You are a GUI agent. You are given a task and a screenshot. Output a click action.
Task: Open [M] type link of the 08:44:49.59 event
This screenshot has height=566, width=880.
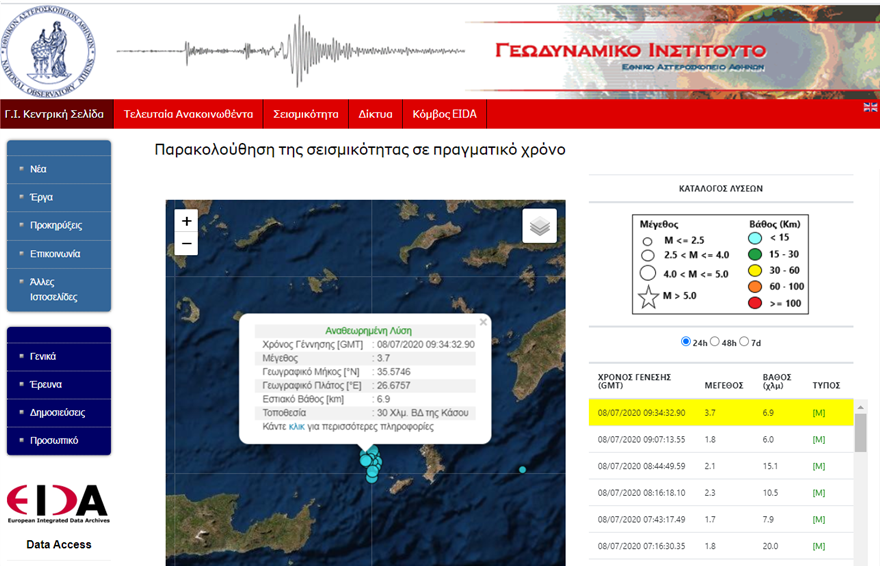click(x=819, y=466)
